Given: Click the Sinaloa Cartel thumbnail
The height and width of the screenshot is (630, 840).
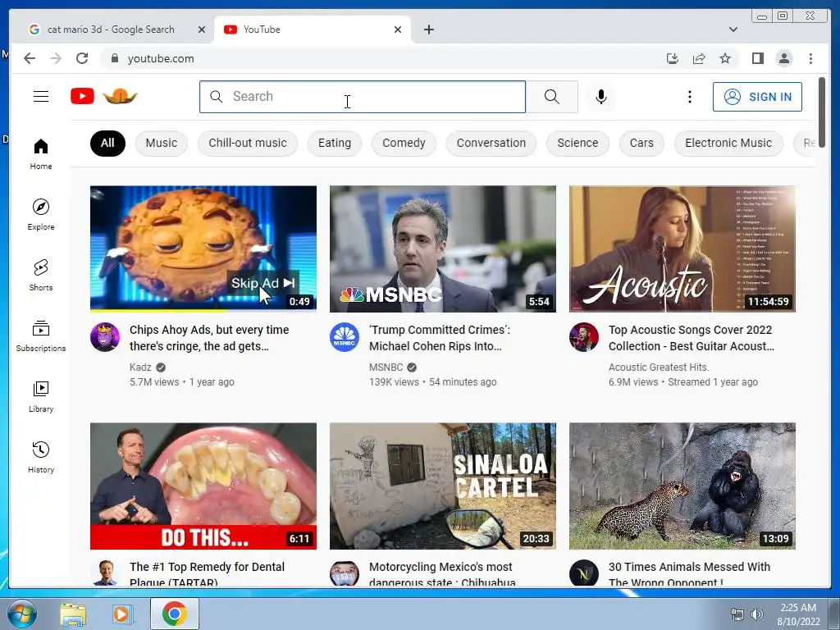Looking at the screenshot, I should [x=442, y=486].
